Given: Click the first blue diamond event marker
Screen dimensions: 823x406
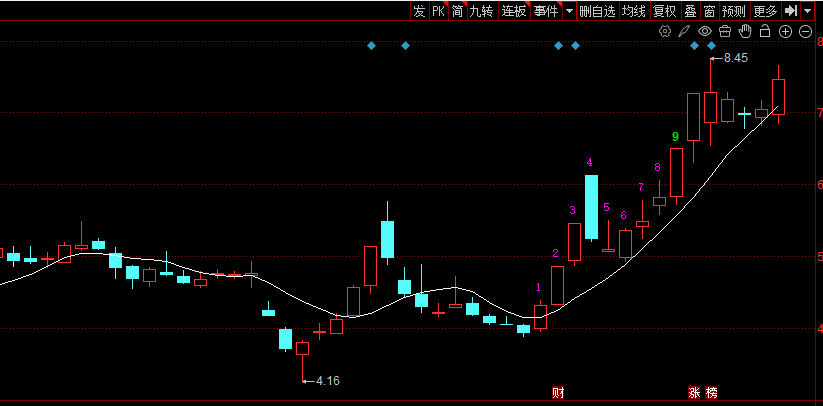Looking at the screenshot, I should click(372, 46).
